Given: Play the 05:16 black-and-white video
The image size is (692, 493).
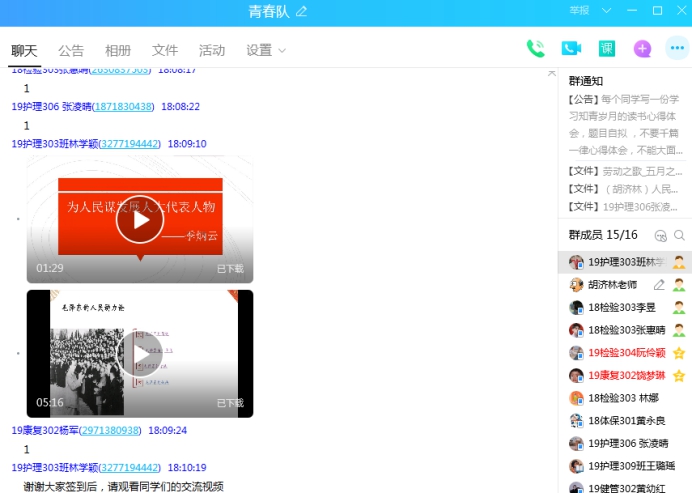Looking at the screenshot, I should pos(139,353).
